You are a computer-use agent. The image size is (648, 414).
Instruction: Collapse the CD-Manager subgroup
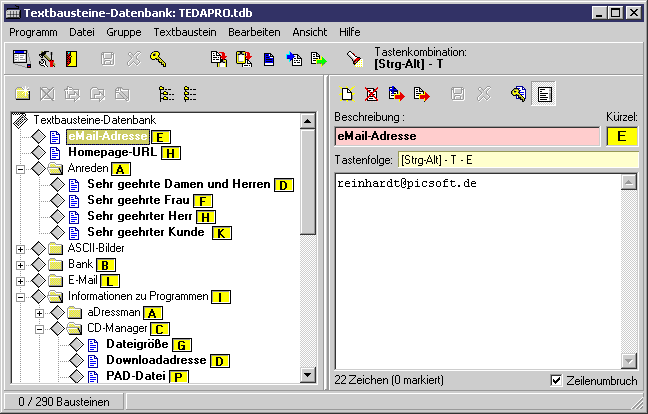click(39, 329)
